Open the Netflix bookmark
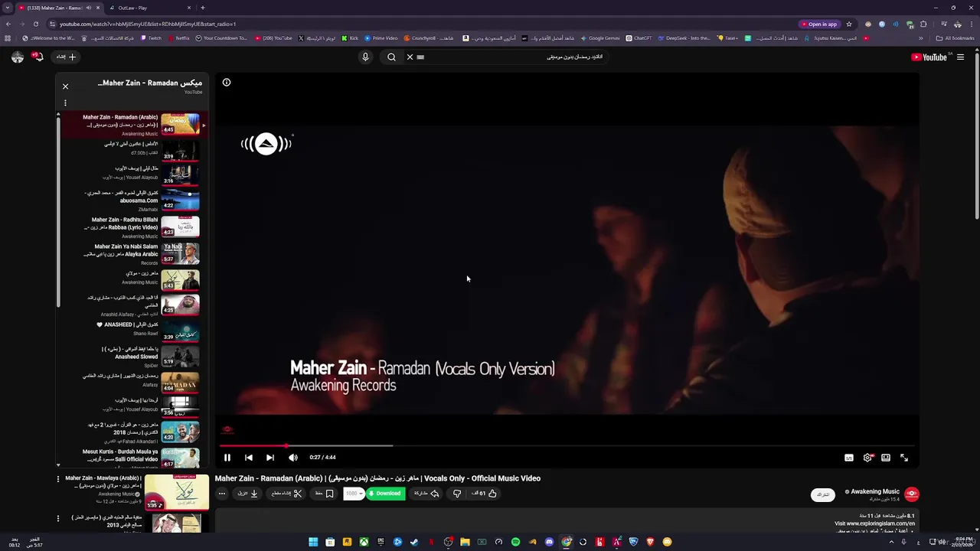 point(178,38)
